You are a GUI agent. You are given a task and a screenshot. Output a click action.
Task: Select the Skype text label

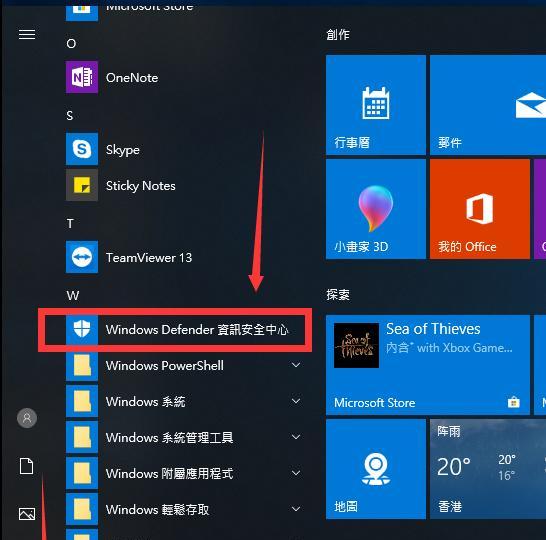coord(123,150)
